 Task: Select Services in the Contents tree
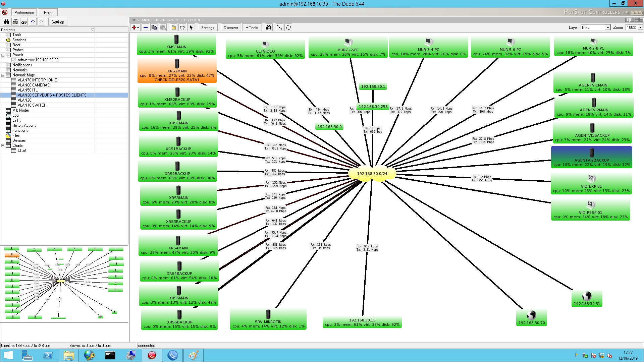[x=19, y=40]
